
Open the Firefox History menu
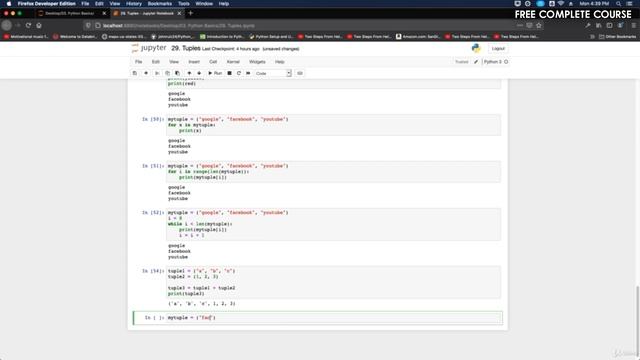point(133,4)
